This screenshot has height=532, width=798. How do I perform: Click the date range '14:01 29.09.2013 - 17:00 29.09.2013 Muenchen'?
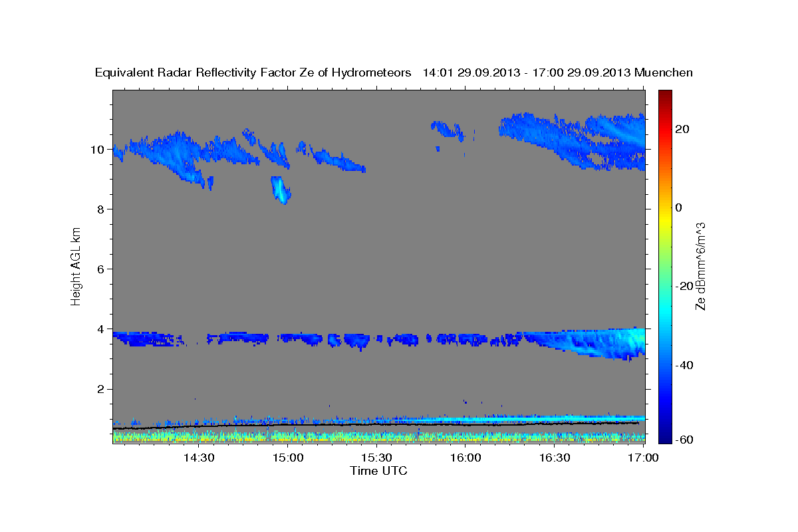[558, 73]
